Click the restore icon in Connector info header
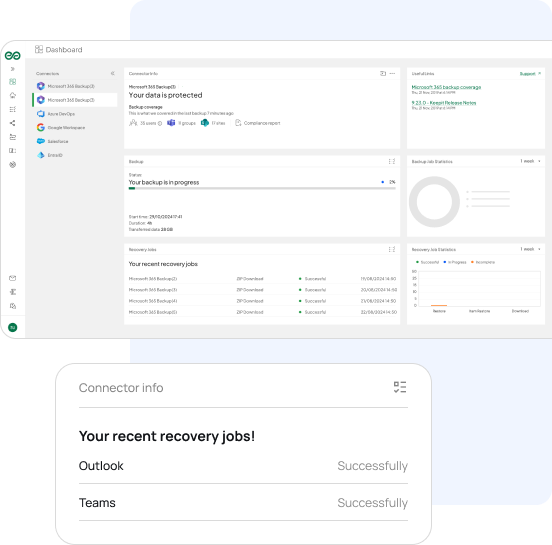The width and height of the screenshot is (552, 545). coord(383,74)
